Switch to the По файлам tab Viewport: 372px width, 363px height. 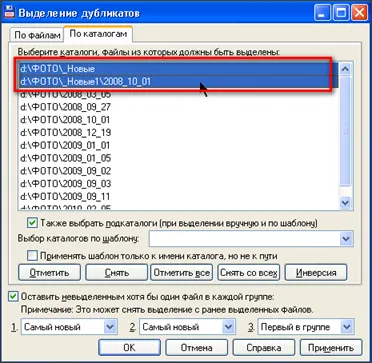38,35
